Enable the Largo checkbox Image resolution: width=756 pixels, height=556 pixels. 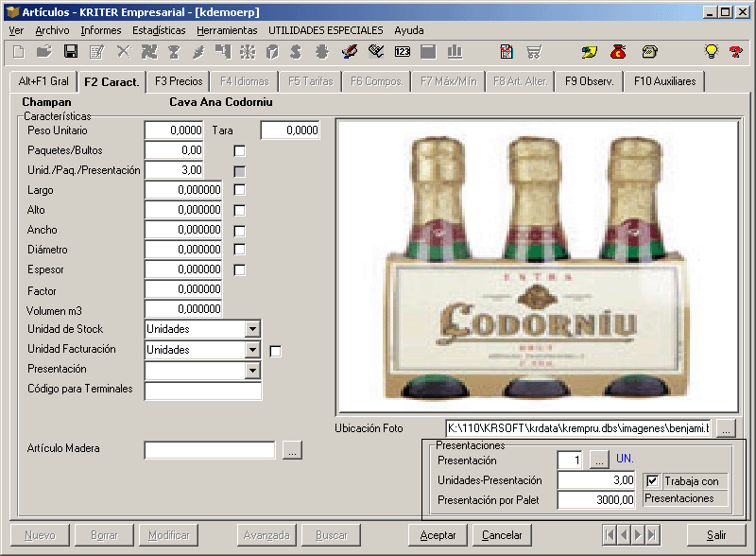pos(240,190)
